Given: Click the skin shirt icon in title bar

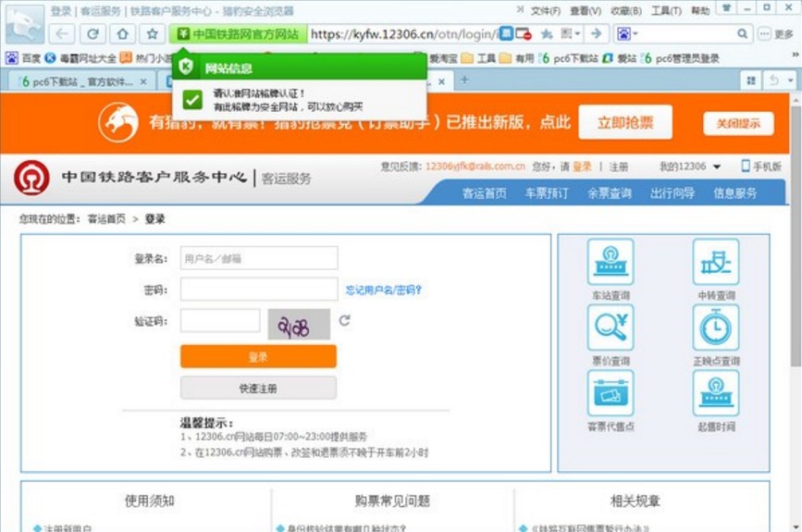Looking at the screenshot, I should (x=726, y=8).
